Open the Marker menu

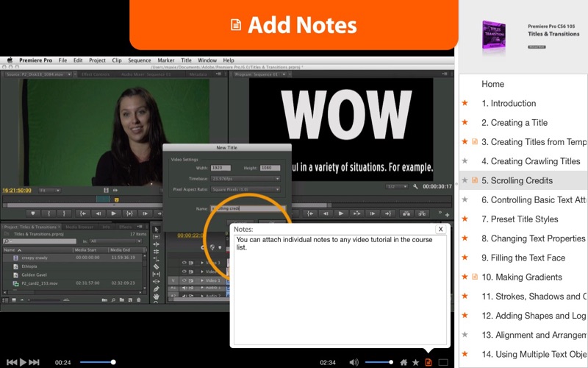click(166, 60)
